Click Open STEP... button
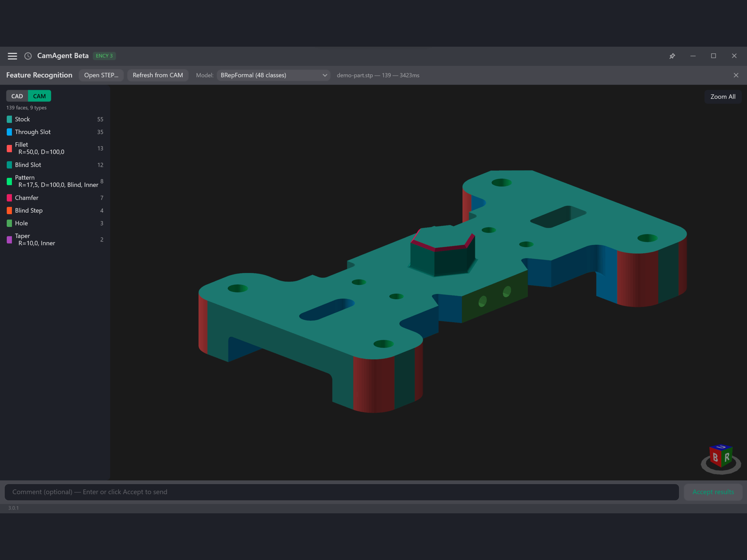 click(101, 75)
